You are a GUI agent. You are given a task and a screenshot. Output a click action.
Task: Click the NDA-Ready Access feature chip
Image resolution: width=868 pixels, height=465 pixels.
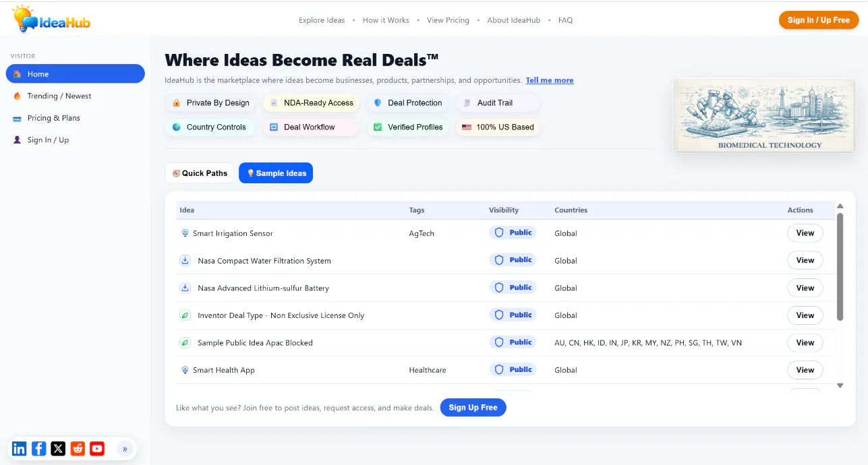tap(312, 103)
